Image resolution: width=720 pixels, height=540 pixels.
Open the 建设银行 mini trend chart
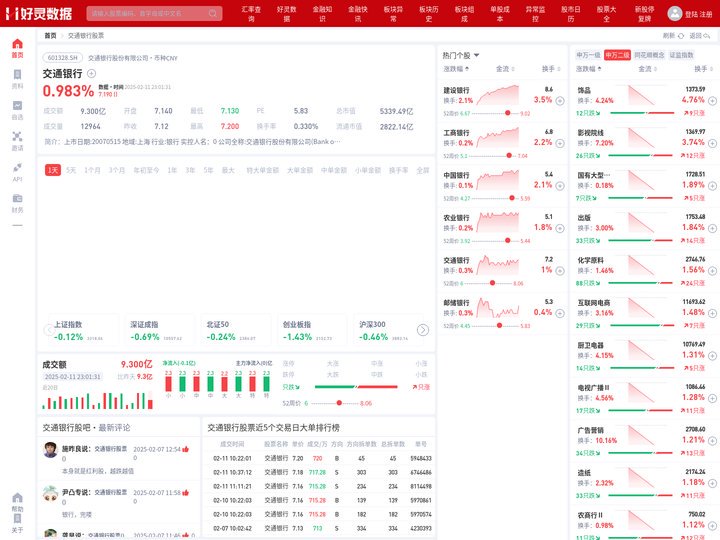(x=497, y=95)
